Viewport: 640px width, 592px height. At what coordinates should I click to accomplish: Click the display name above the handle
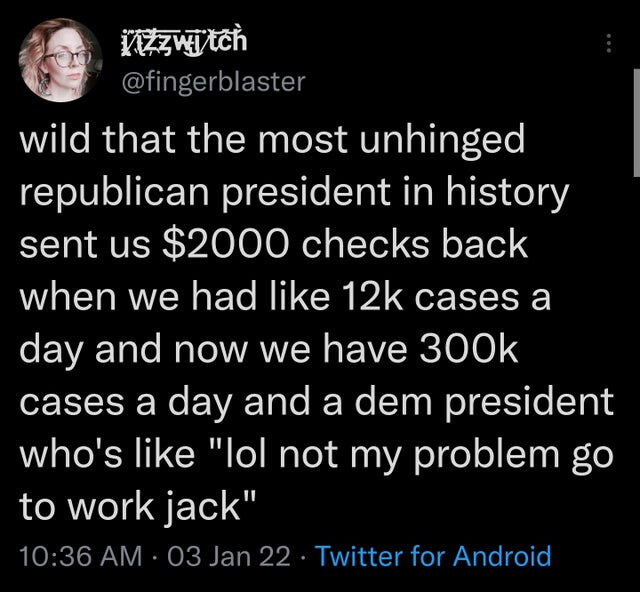(183, 44)
